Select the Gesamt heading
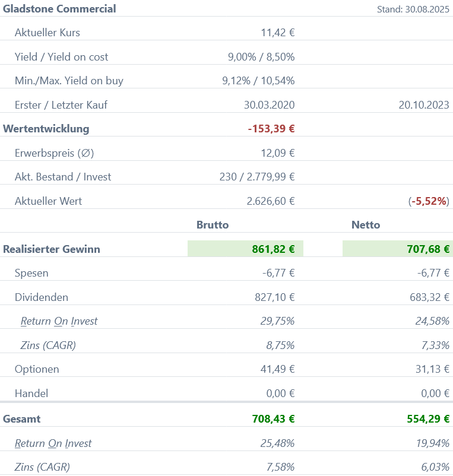The height and width of the screenshot is (476, 453). coord(21,419)
